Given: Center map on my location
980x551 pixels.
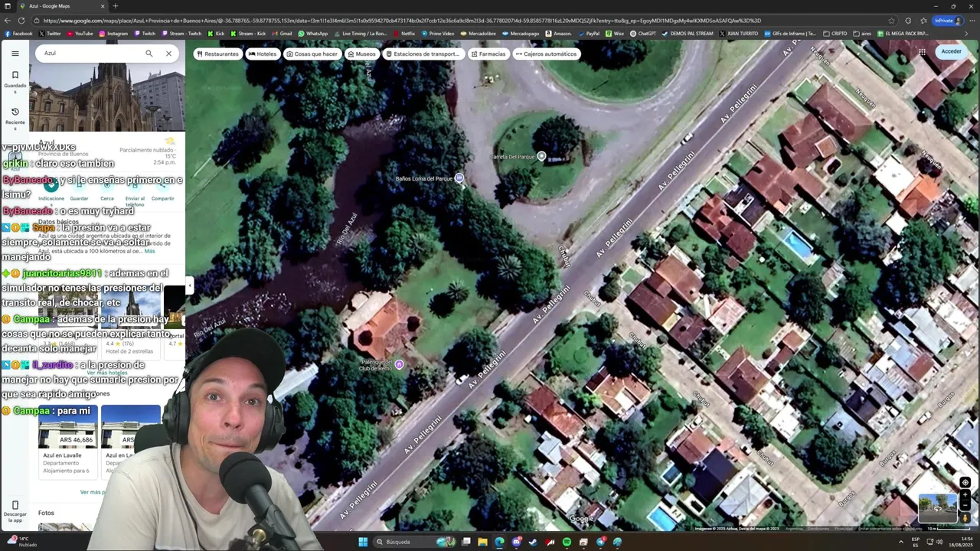Looking at the screenshot, I should 965,483.
